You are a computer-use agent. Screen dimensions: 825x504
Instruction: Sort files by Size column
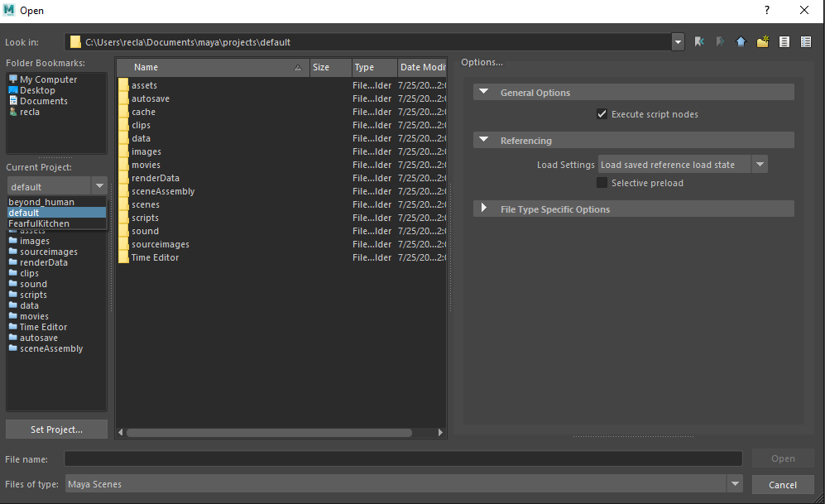point(330,67)
